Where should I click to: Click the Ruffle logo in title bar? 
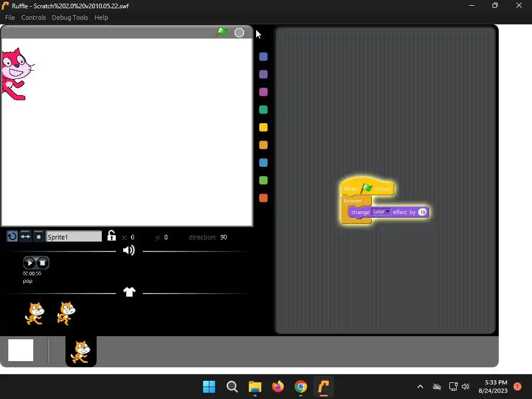(5, 5)
